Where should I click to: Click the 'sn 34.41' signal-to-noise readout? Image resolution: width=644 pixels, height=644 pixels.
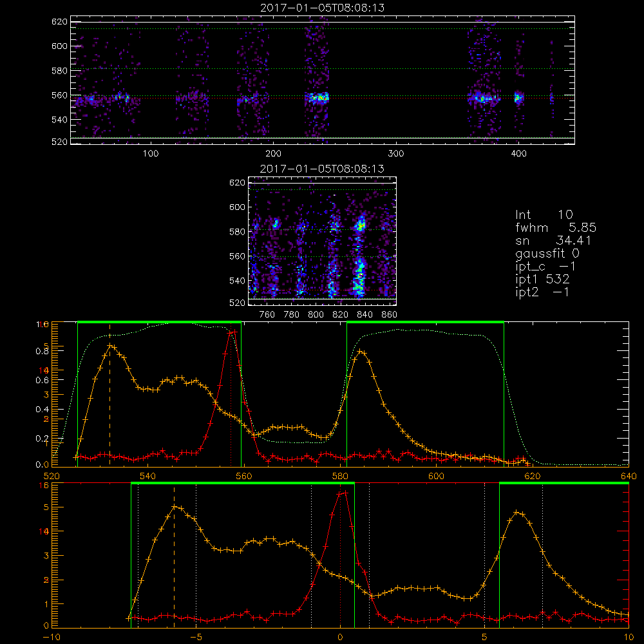(x=553, y=240)
